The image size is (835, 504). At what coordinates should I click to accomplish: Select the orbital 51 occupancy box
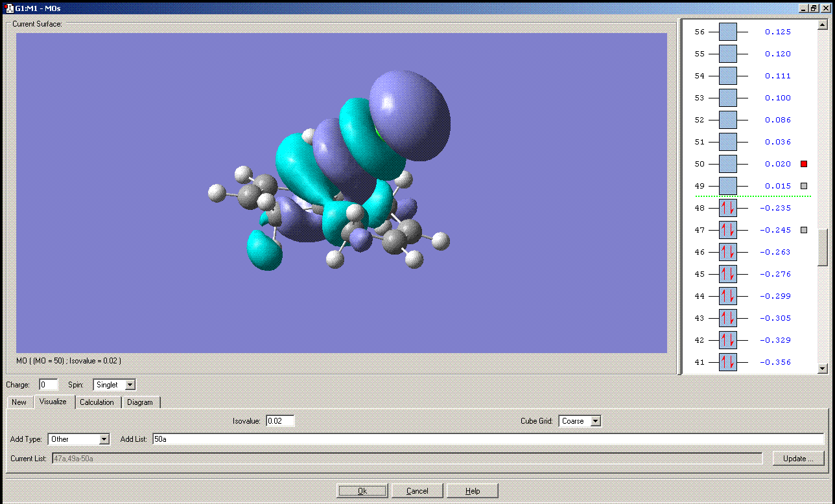(728, 142)
